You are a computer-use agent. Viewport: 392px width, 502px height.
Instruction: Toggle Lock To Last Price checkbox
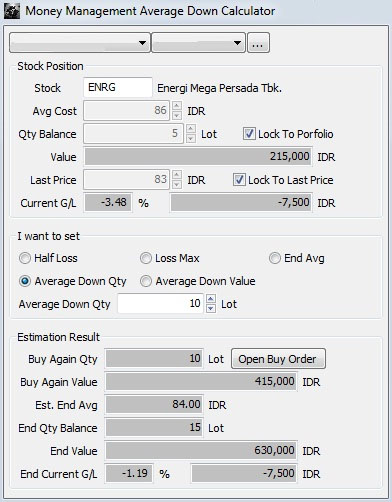click(239, 180)
